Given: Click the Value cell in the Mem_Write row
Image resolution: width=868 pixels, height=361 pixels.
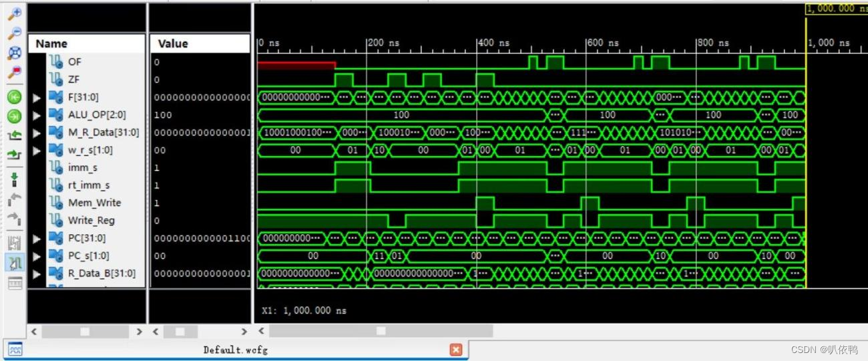Looking at the screenshot, I should click(x=200, y=203).
